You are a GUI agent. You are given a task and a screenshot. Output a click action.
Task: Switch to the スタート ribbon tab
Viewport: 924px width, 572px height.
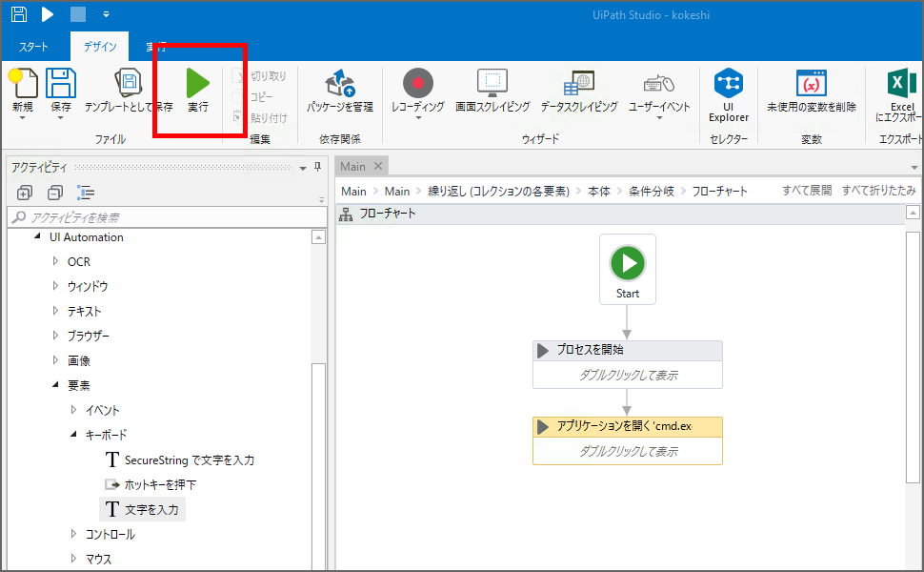(32, 46)
